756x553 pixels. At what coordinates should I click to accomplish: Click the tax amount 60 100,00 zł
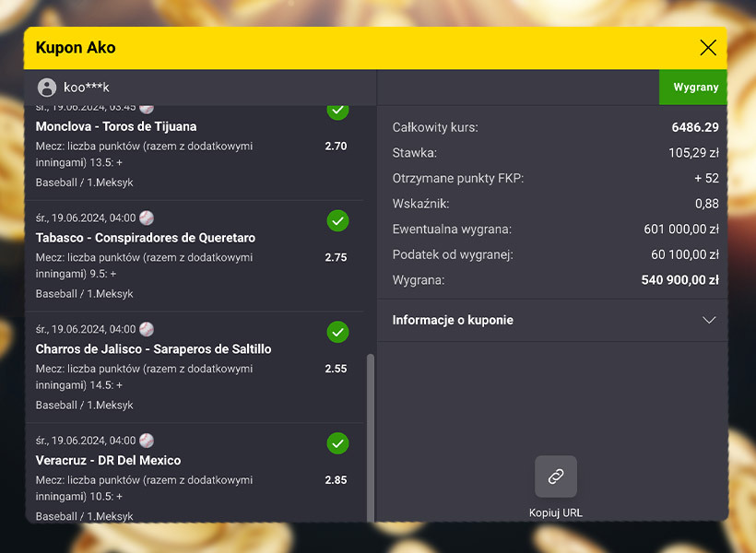(685, 254)
